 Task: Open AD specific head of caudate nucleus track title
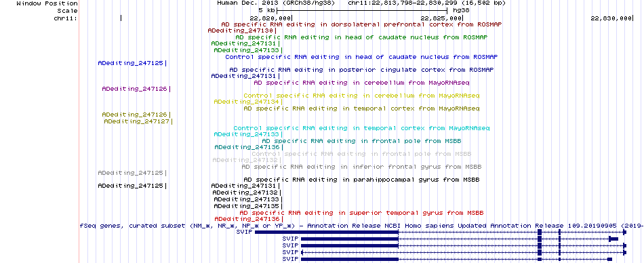coord(361,37)
